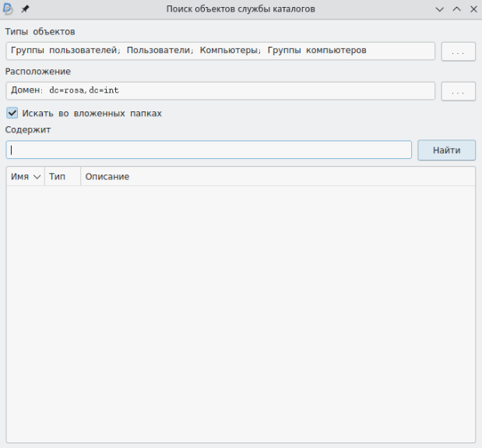This screenshot has width=482, height=448.
Task: Pin the window with the pin icon
Action: point(25,9)
